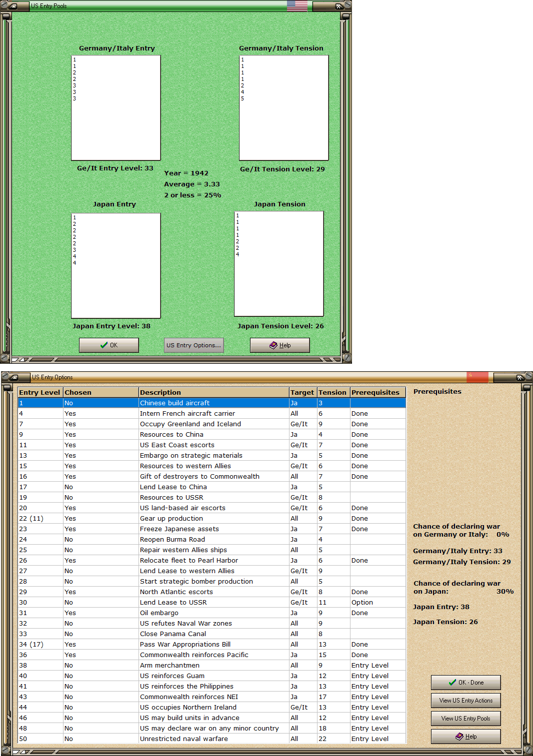
Task: Open the system menu icon of US Entry Pools window
Action: [12, 6]
